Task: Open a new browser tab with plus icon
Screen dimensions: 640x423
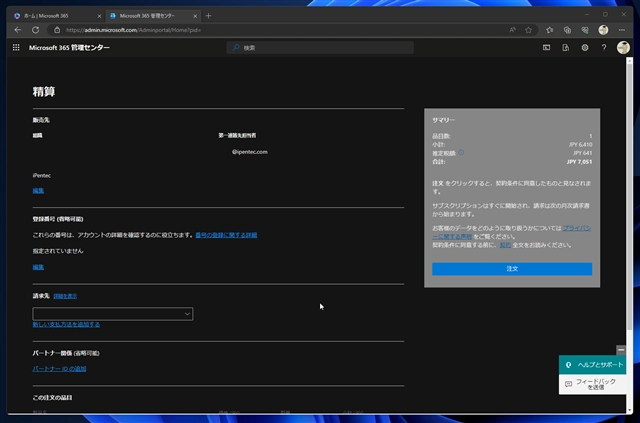Action: [208, 16]
